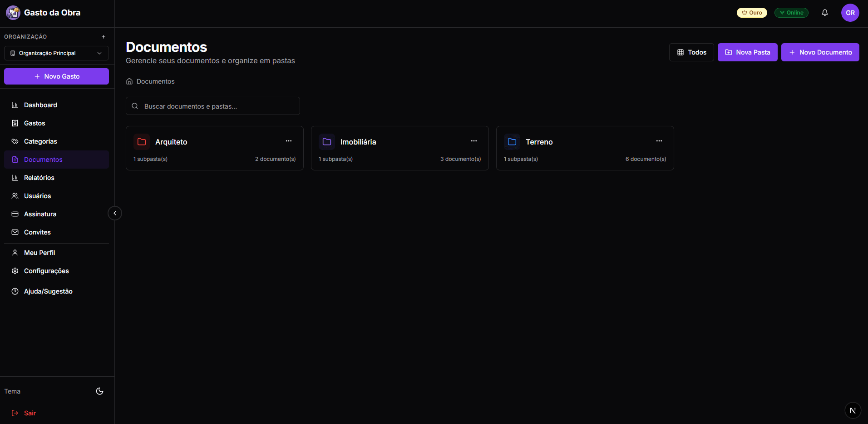The height and width of the screenshot is (424, 868).
Task: Click the home icon in breadcrumb
Action: point(129,81)
